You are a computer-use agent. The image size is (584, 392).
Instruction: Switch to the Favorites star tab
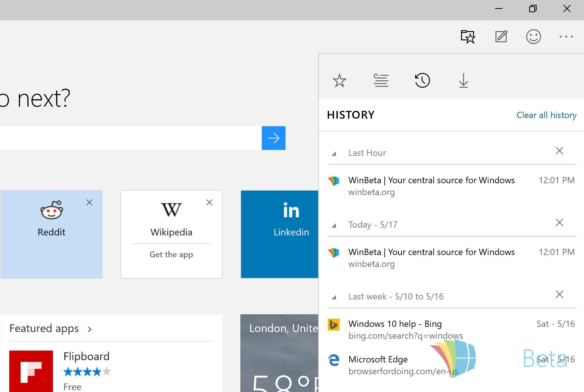tap(339, 80)
